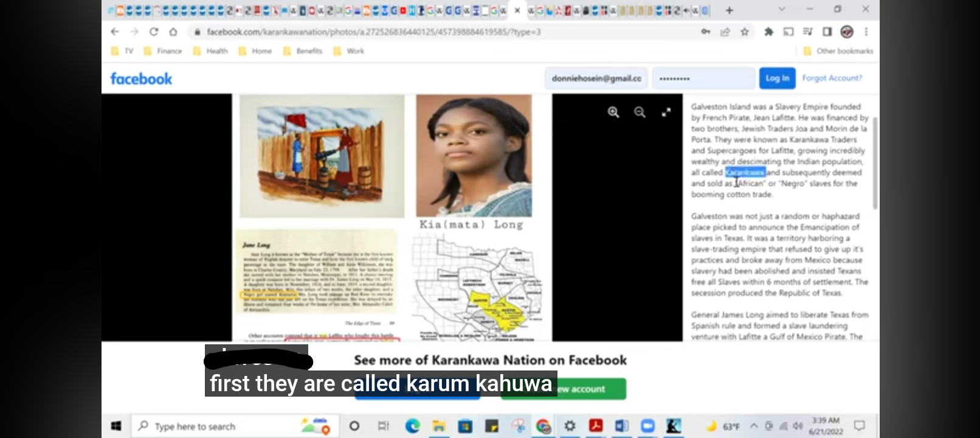Open the Forgot Account link

[832, 78]
